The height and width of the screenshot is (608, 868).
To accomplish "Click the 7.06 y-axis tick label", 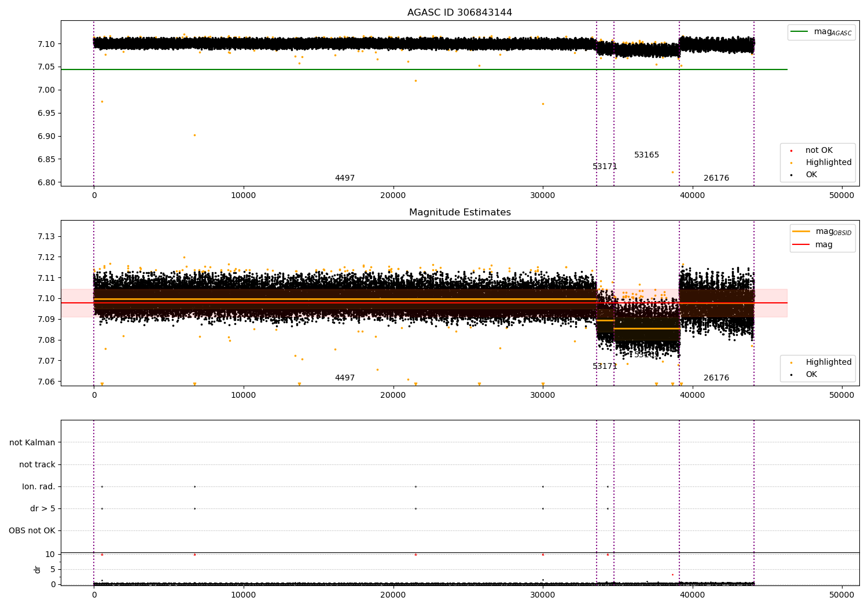I will [46, 382].
